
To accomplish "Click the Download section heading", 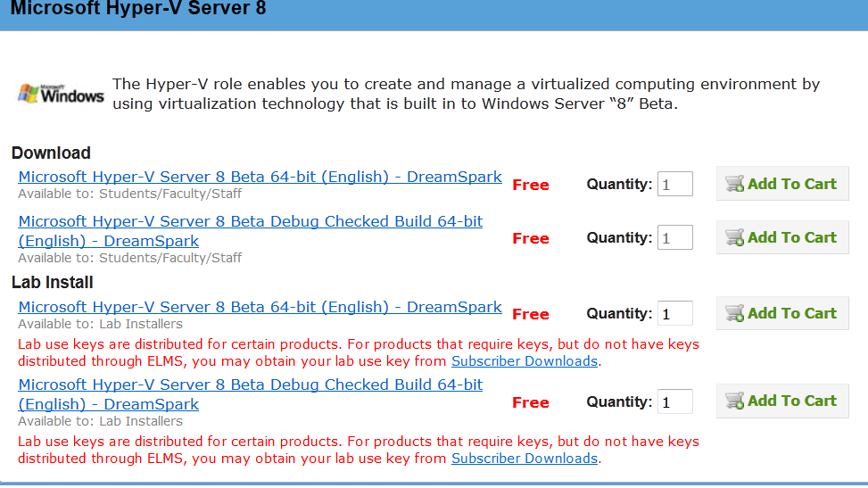I will click(51, 153).
